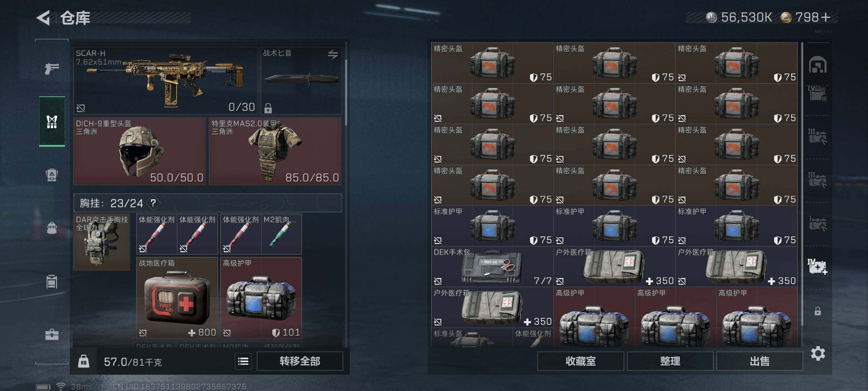Click the 整理 sort button
This screenshot has width=868, height=391.
coord(670,361)
